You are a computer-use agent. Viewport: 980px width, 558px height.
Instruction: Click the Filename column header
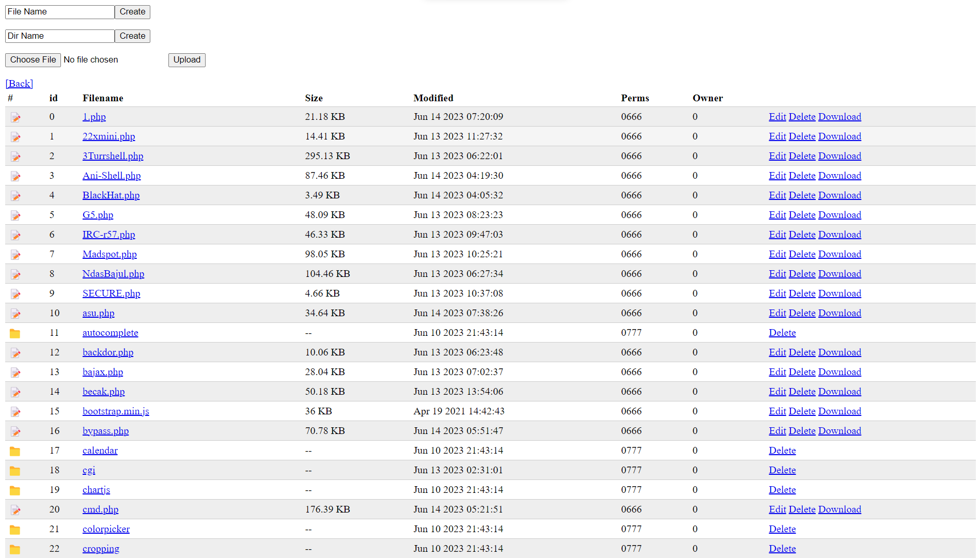coord(103,98)
